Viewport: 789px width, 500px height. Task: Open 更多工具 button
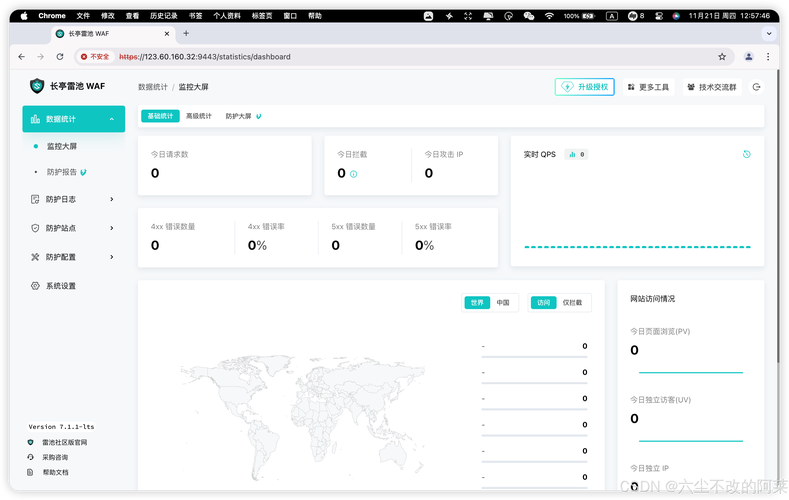[x=649, y=87]
